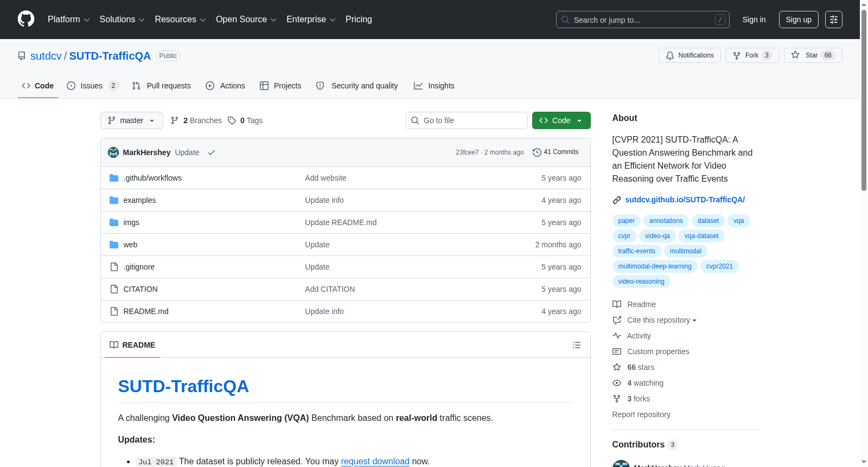Image resolution: width=868 pixels, height=467 pixels.
Task: Switch to the Code tab
Action: click(38, 86)
